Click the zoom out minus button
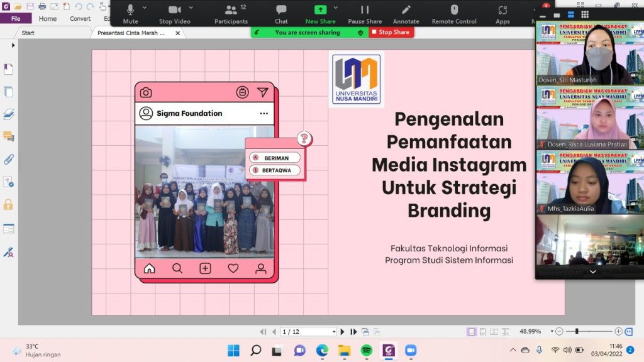 [559, 331]
